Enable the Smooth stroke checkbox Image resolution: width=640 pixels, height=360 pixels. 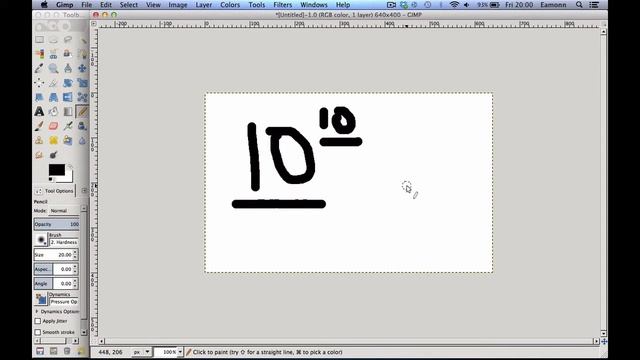pyautogui.click(x=38, y=332)
